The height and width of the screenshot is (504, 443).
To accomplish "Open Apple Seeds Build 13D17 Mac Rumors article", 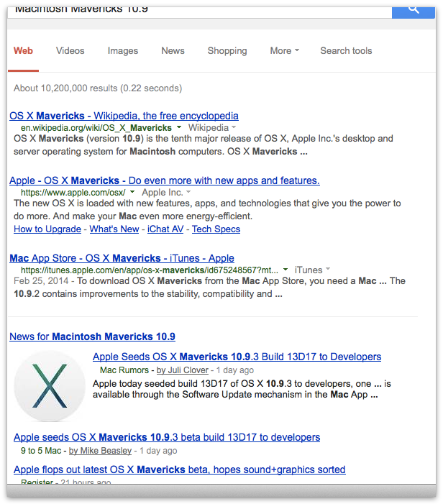I will coord(237,357).
